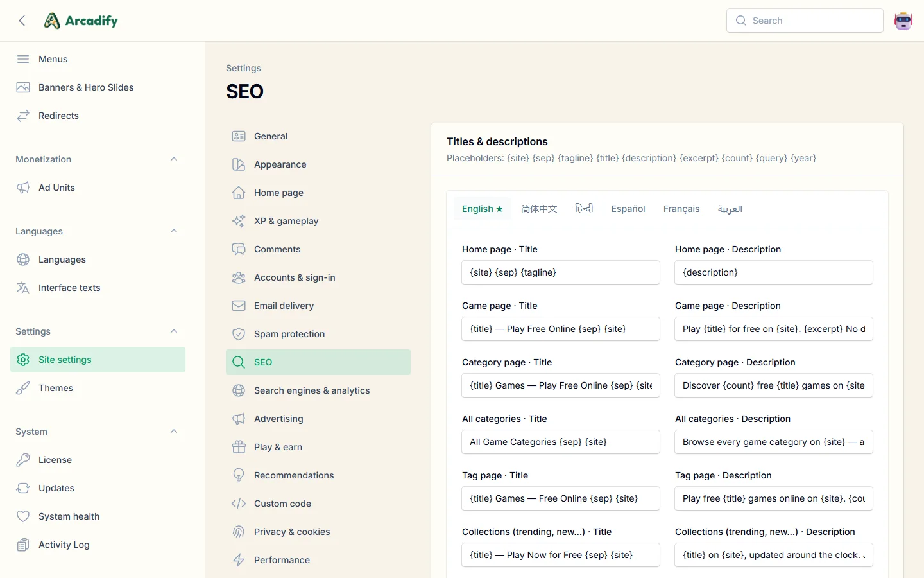
Task: Collapse the Settings sidebar section
Action: 174,331
